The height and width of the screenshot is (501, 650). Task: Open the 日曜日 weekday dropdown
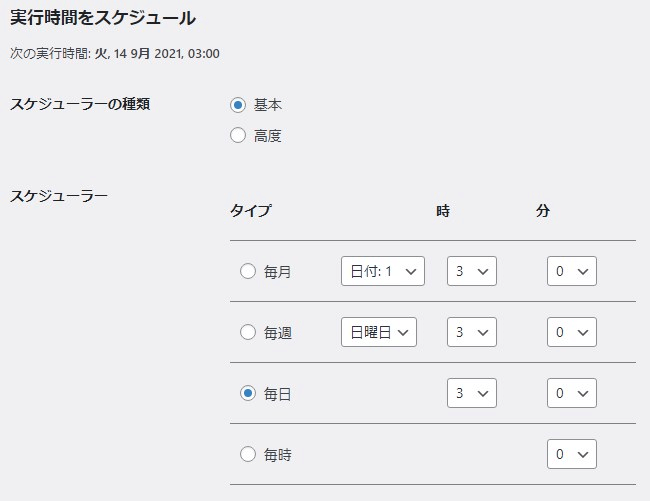pos(379,332)
